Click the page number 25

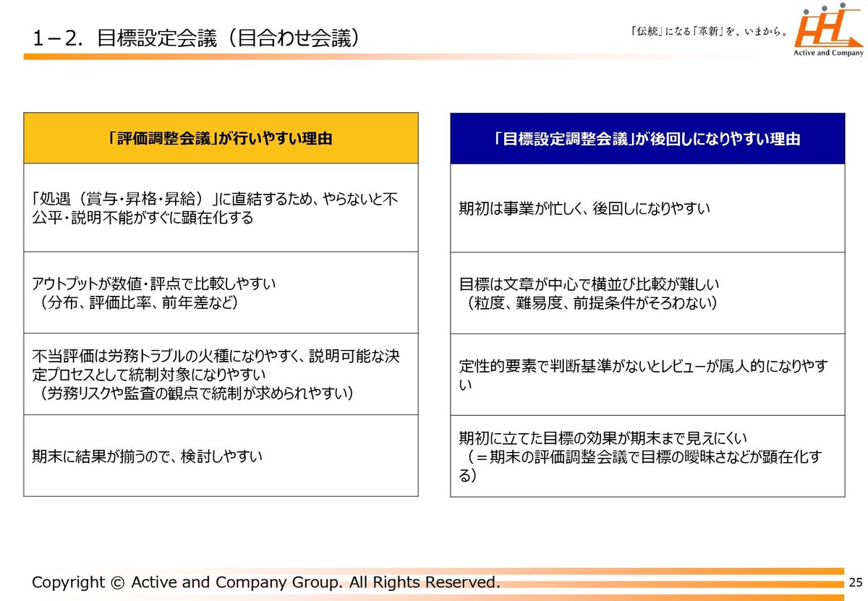[x=856, y=583]
